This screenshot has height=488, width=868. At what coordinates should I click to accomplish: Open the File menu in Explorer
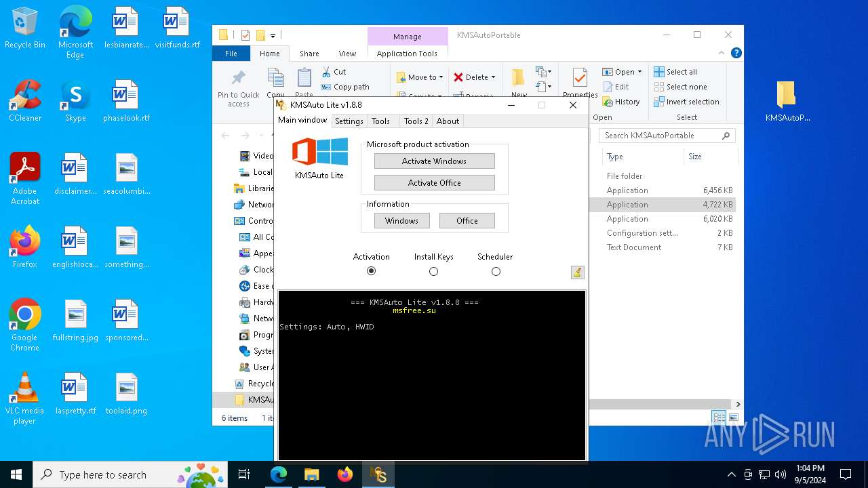click(231, 54)
